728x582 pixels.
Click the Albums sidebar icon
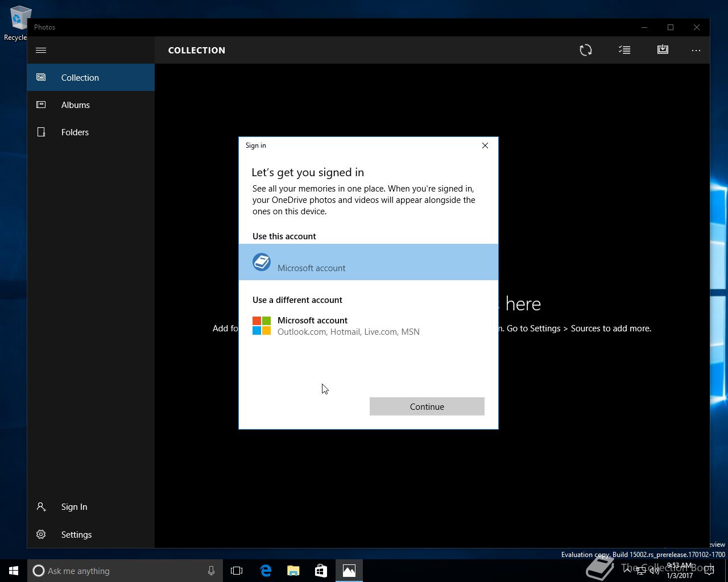pos(41,105)
